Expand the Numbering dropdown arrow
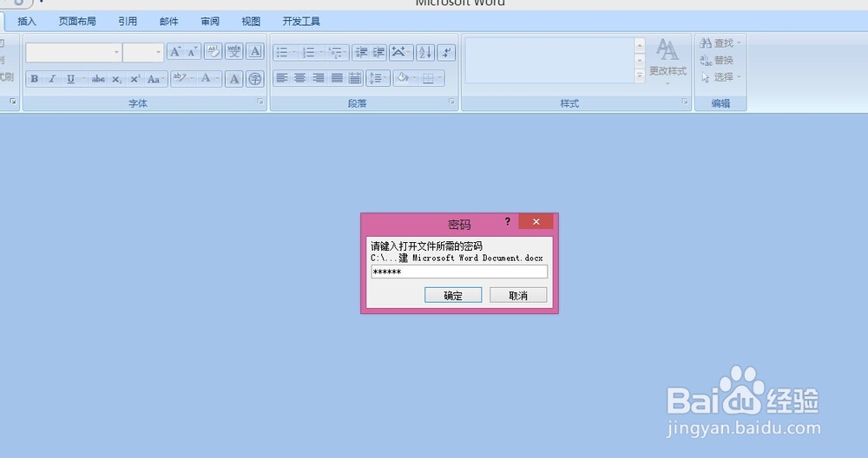 coord(320,53)
